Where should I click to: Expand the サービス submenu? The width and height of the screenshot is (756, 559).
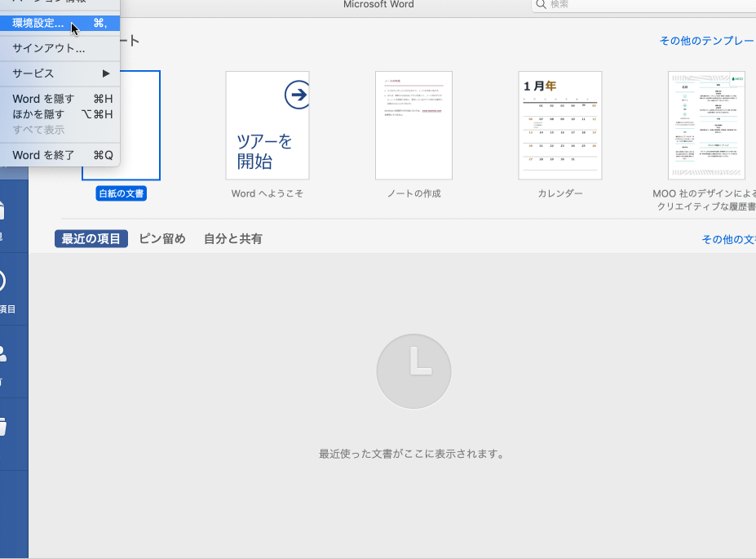(60, 73)
